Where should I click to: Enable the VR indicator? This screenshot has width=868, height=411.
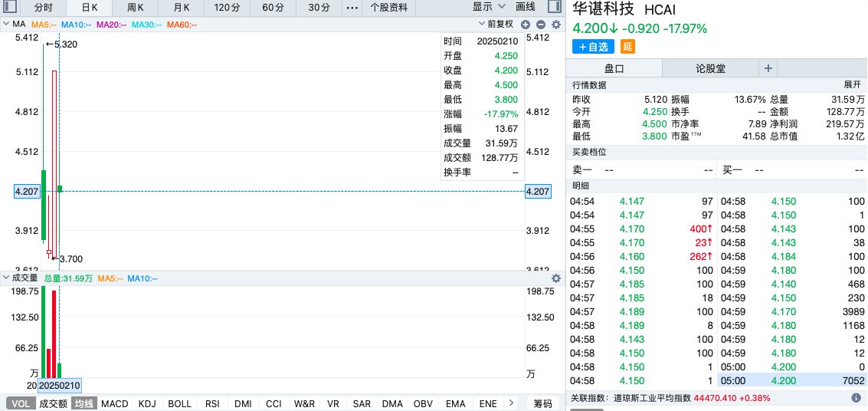(332, 404)
